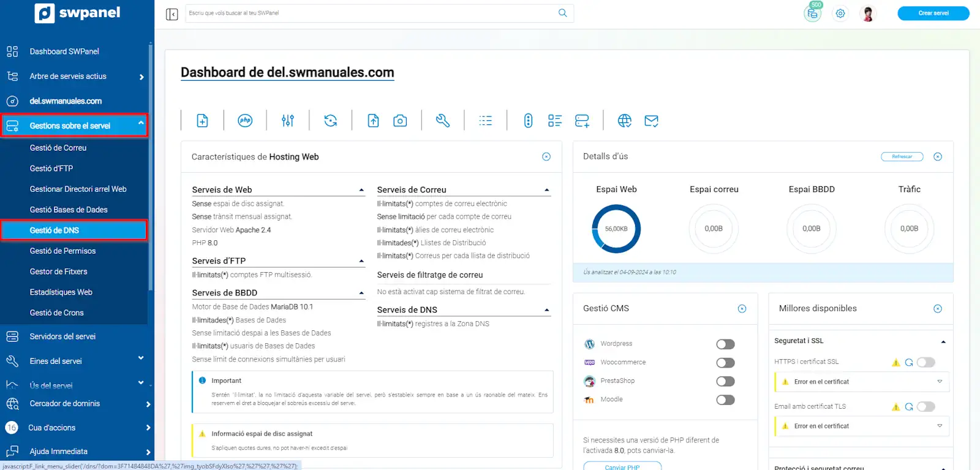Click the WordPress logo icon
The image size is (980, 470).
click(x=589, y=344)
